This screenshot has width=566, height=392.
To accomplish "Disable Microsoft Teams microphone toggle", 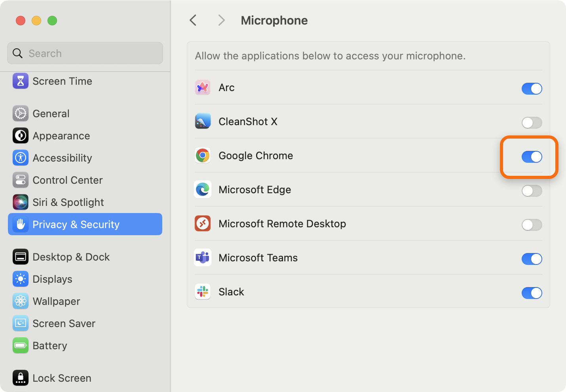I will click(532, 259).
